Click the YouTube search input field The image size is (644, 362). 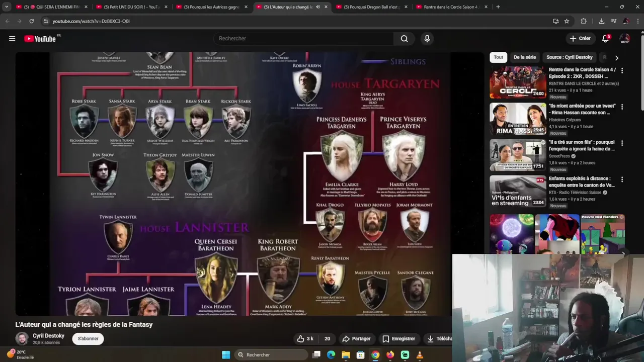(x=304, y=39)
